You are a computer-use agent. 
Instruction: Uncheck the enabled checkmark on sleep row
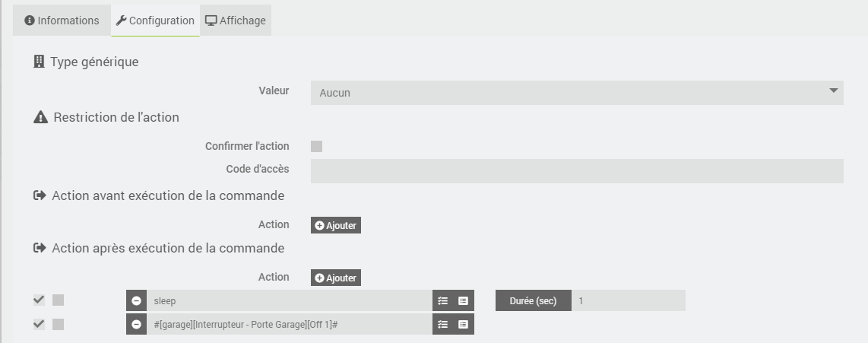pyautogui.click(x=39, y=300)
